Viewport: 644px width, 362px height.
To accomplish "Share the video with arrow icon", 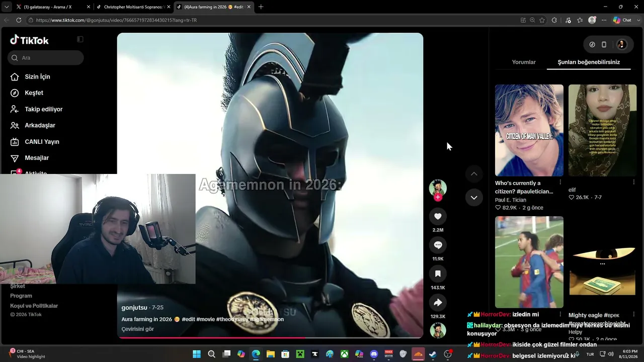I will click(x=438, y=303).
